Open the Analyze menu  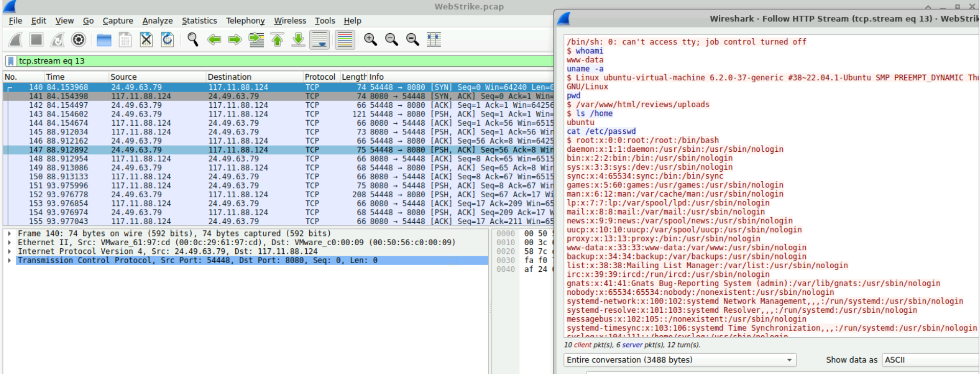click(x=157, y=20)
